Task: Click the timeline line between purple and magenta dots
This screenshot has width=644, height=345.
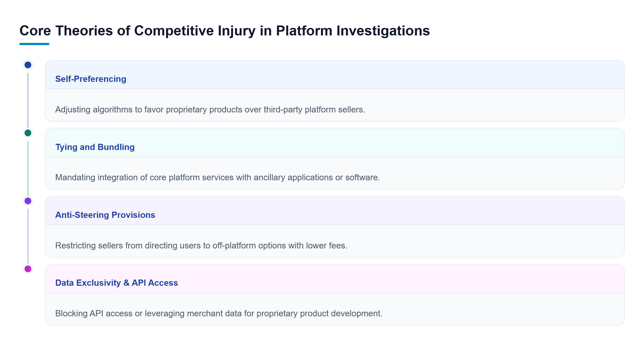Action: [x=28, y=237]
